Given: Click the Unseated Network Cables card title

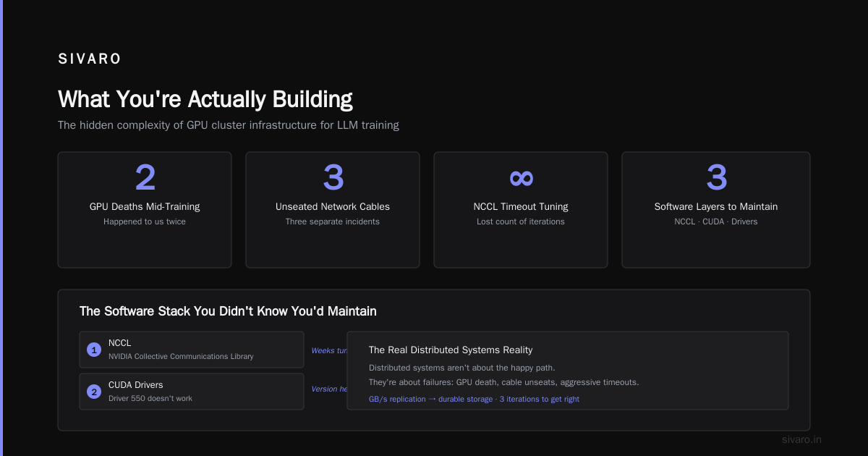Looking at the screenshot, I should pyautogui.click(x=333, y=206).
